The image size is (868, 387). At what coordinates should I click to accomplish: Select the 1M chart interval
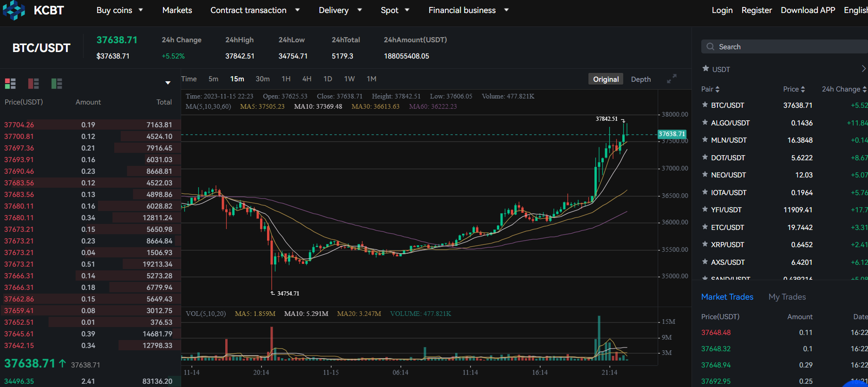(372, 79)
